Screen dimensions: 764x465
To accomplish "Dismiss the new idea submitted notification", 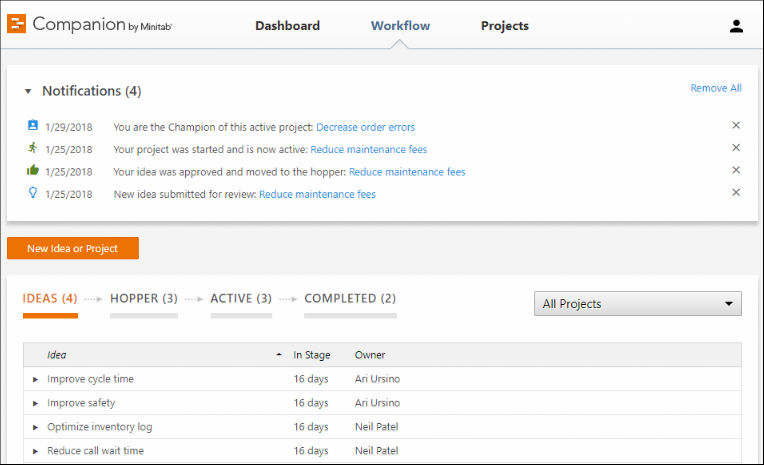I will click(x=736, y=192).
